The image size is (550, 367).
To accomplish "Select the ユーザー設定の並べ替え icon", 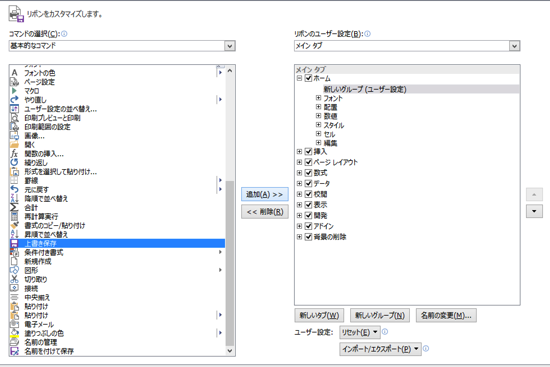I will (x=14, y=109).
